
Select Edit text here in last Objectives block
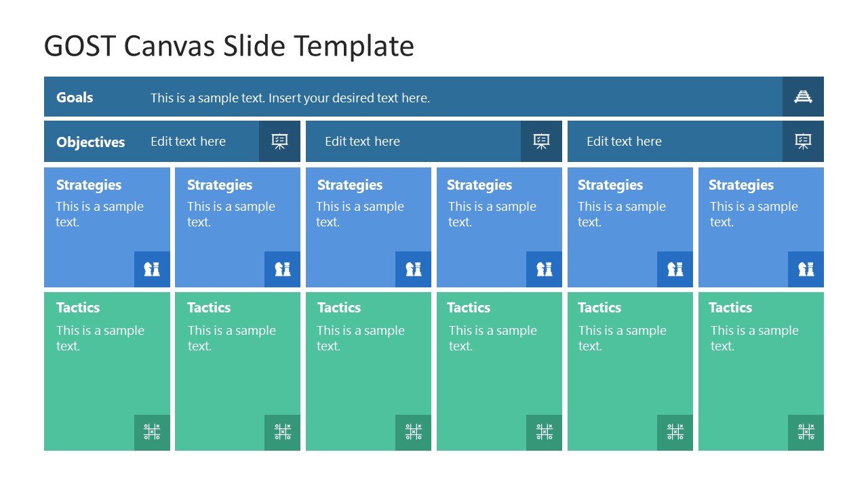tap(624, 142)
